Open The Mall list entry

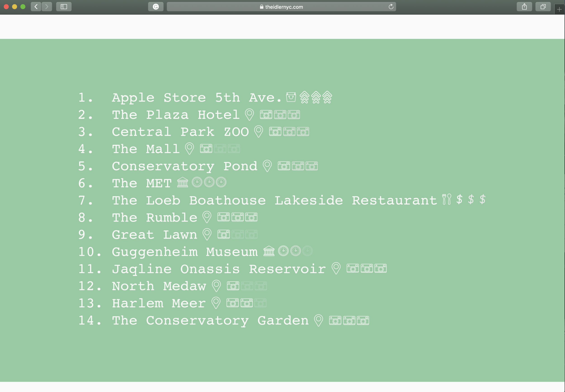tap(146, 149)
